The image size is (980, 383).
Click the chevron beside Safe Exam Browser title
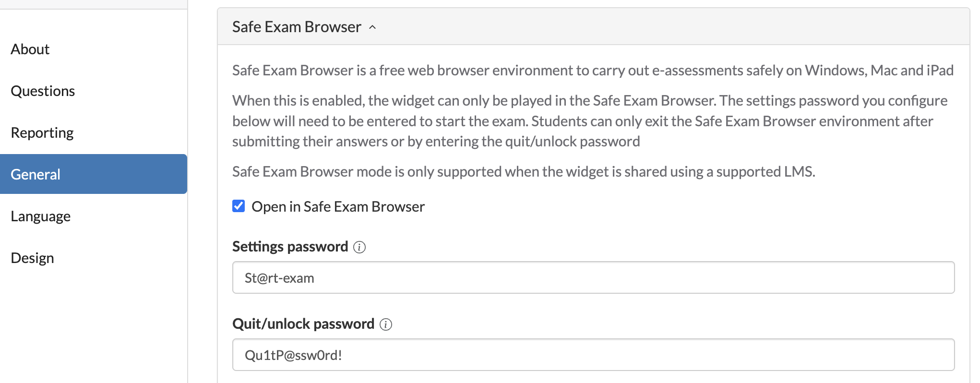click(372, 28)
